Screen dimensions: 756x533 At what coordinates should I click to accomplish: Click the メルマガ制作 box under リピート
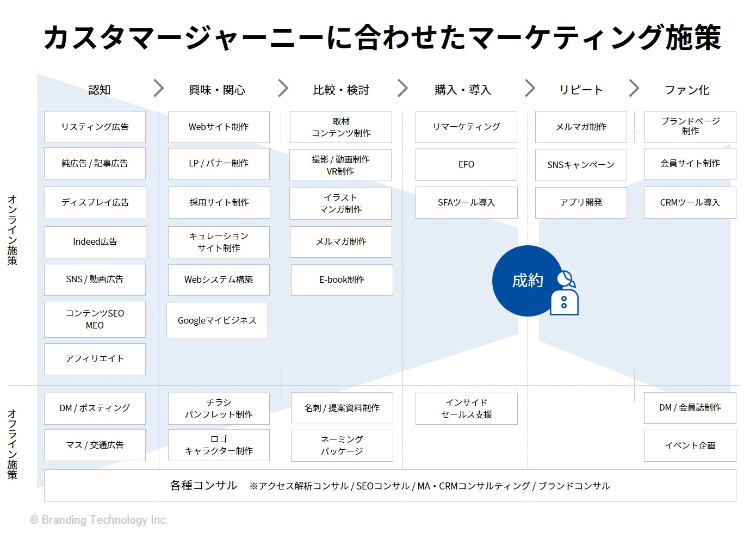[581, 127]
